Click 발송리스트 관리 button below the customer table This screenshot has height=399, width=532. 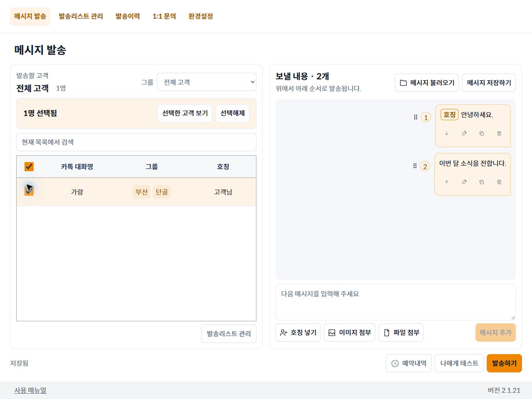[x=229, y=334]
